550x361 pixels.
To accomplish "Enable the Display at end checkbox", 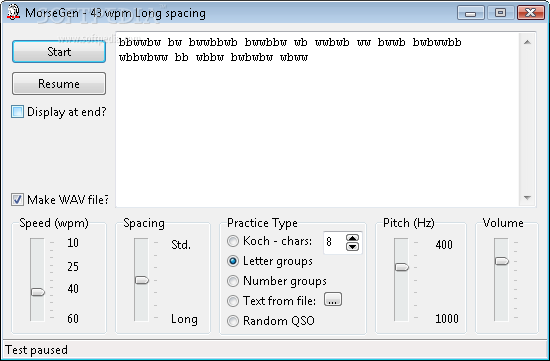I will 18,112.
